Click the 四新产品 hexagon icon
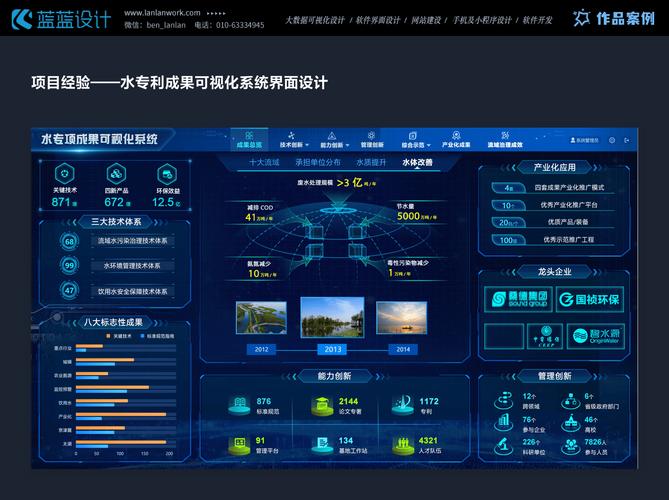669x500 pixels. 116,171
